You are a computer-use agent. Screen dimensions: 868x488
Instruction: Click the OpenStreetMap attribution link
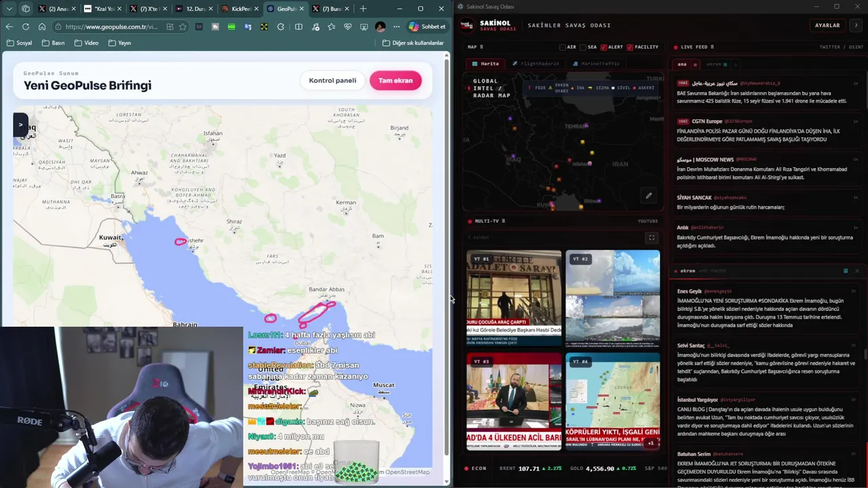pyautogui.click(x=407, y=472)
